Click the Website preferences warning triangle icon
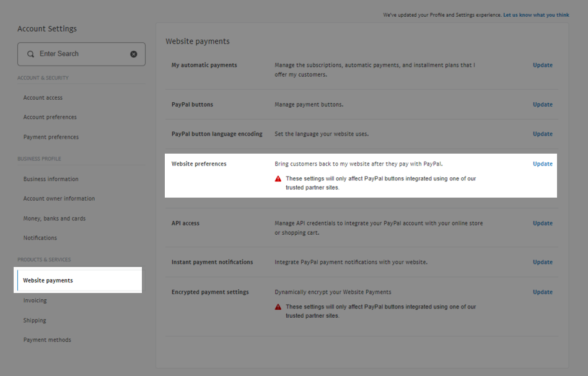Viewport: 588px width, 376px height. pos(278,179)
